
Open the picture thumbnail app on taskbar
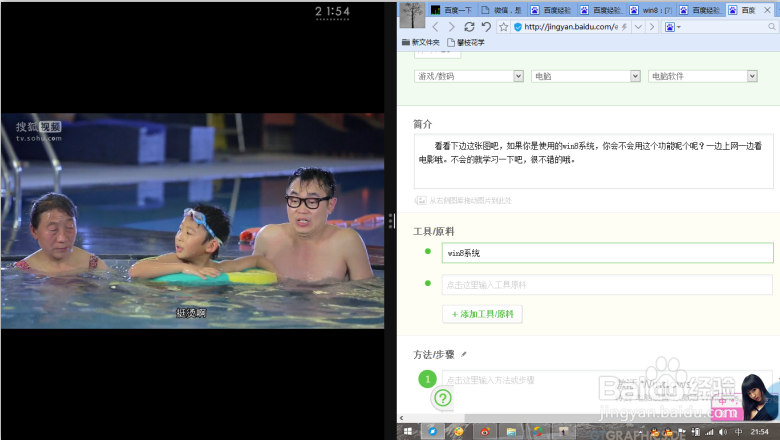coord(564,432)
